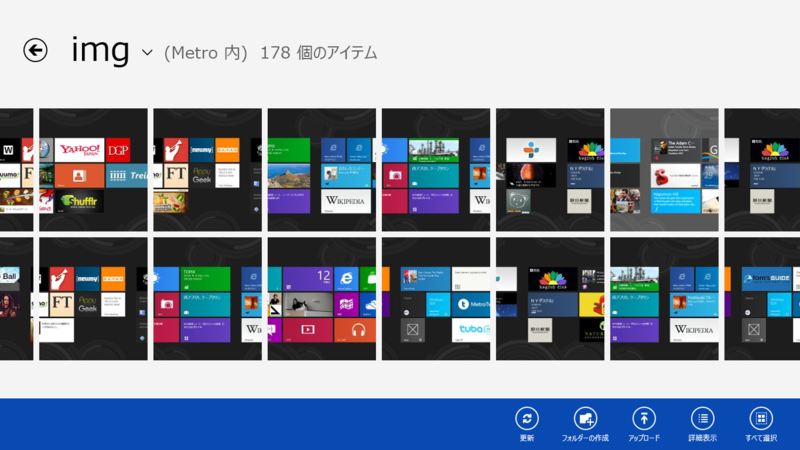Image resolution: width=800 pixels, height=450 pixels.
Task: Open the img folder dropdown chevron
Action: click(x=147, y=53)
